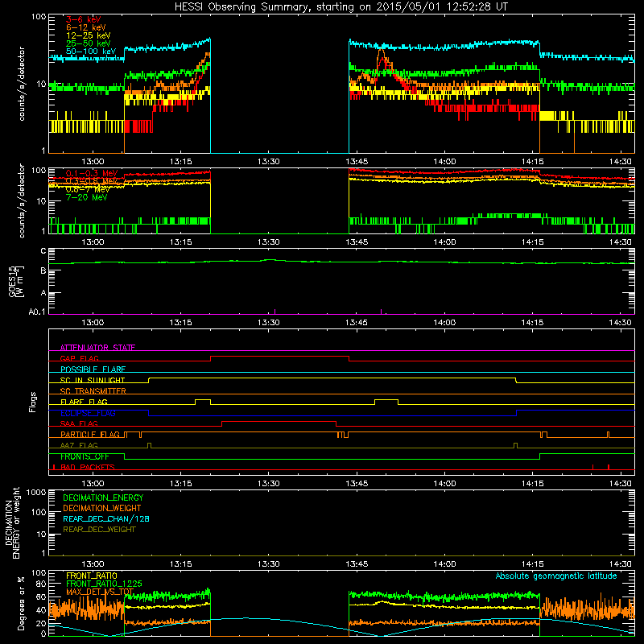This screenshot has height=644, width=644.
Task: Click the 13:30 tick label under top plot
Action: tap(269, 162)
